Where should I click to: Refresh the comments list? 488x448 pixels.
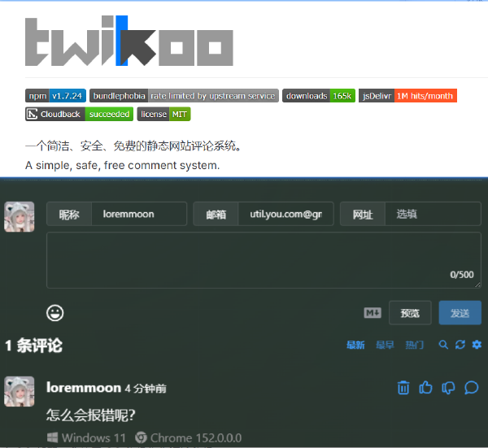point(460,345)
